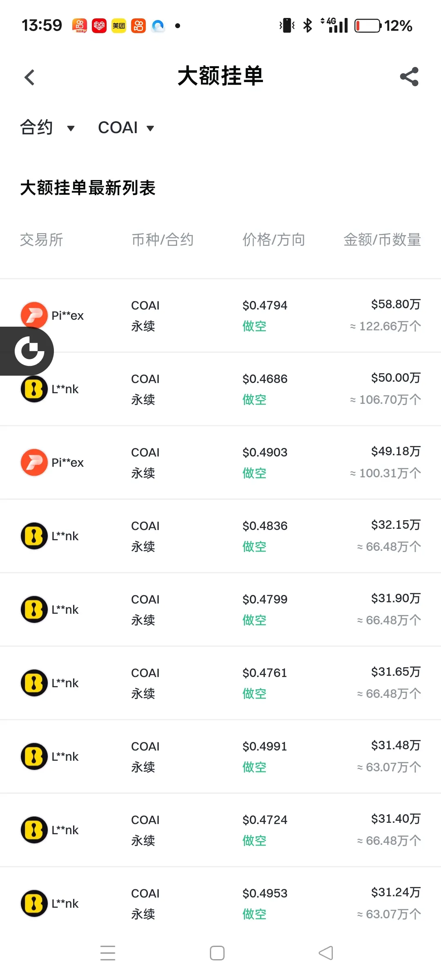Open the $58.80万 order amount

click(395, 304)
